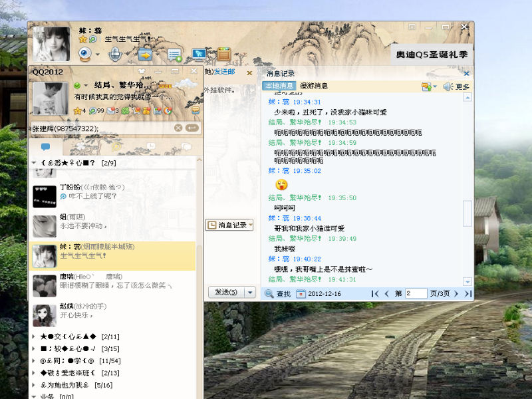532x399 pixels.
Task: Start a voice call with the microphone icon
Action: click(115, 55)
